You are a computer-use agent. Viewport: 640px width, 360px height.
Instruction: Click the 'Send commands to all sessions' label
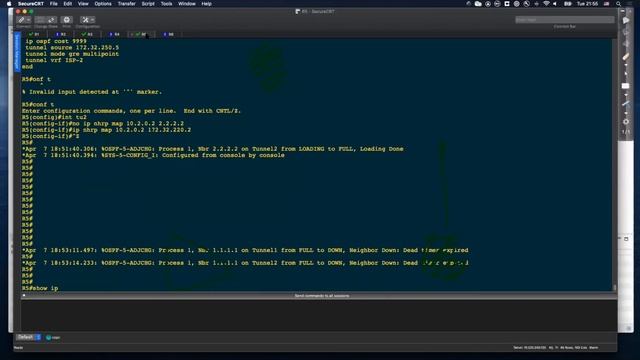click(x=322, y=296)
